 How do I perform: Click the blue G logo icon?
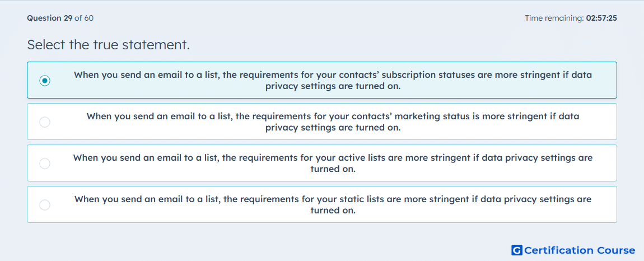(x=517, y=250)
